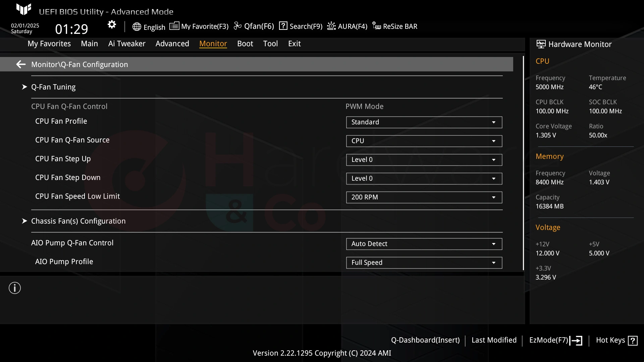Click the CPU Fan Speed Low Limit label
This screenshot has width=644, height=362.
77,196
